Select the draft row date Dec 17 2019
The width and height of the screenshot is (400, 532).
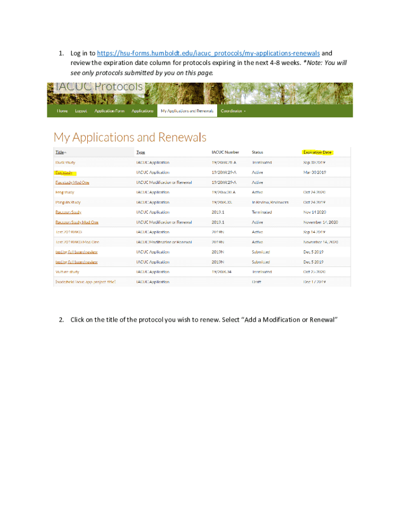(314, 282)
